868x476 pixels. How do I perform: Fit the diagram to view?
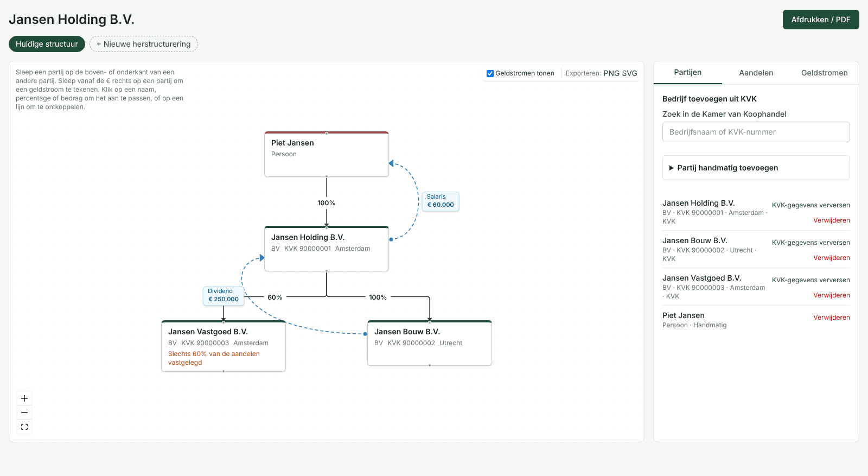24,427
